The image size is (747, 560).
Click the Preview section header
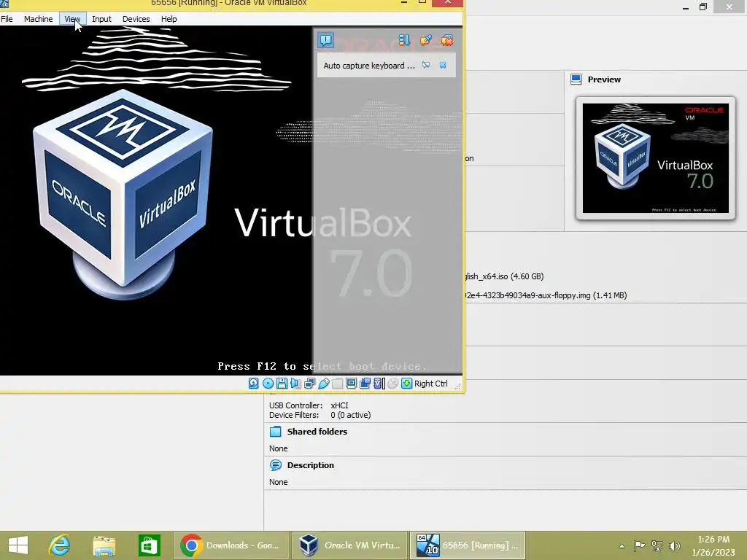tap(604, 79)
